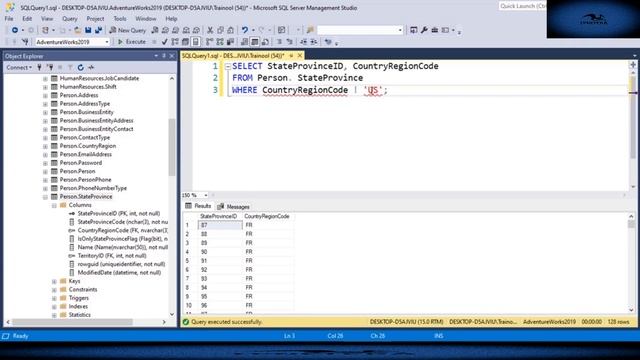This screenshot has height=360, width=640.
Task: Click the Display Estimated Execution Plan icon
Action: point(175,42)
